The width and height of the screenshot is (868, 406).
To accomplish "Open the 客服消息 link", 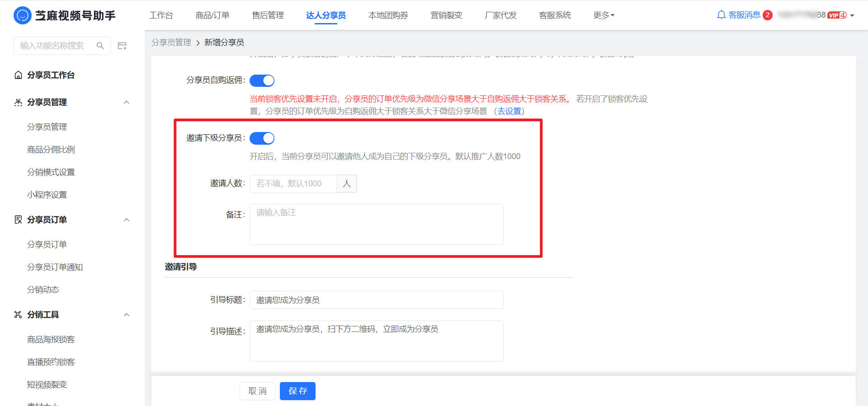I will point(744,15).
